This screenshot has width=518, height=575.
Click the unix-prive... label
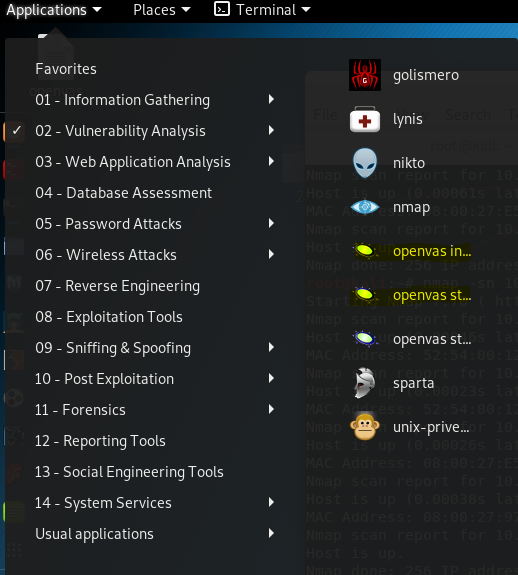click(x=431, y=427)
